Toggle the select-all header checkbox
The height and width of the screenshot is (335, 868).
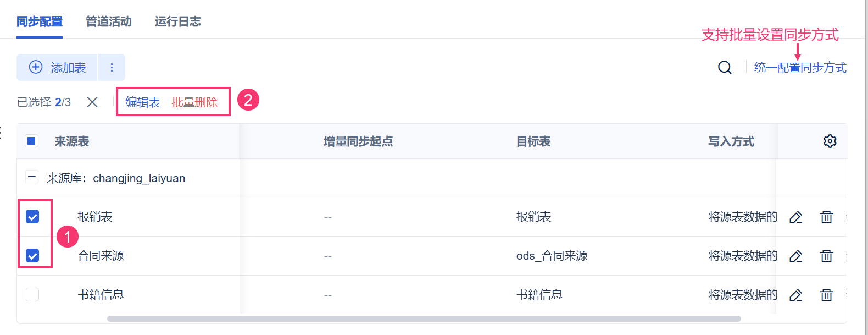32,141
